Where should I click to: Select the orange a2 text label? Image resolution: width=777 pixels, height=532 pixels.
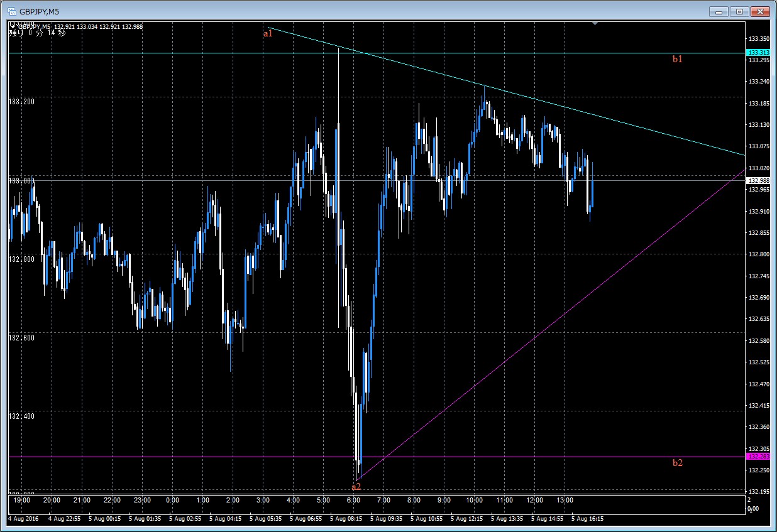(x=356, y=486)
